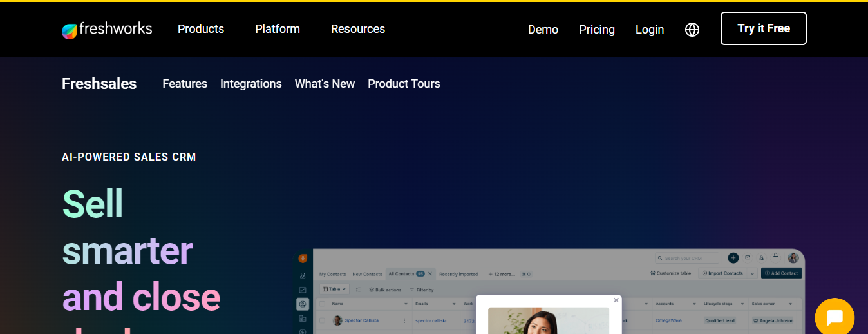Click the woman's photo in the popup

pyautogui.click(x=549, y=320)
